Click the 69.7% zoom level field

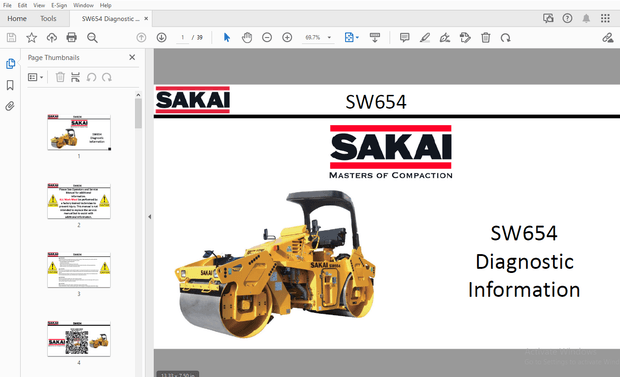pyautogui.click(x=313, y=38)
